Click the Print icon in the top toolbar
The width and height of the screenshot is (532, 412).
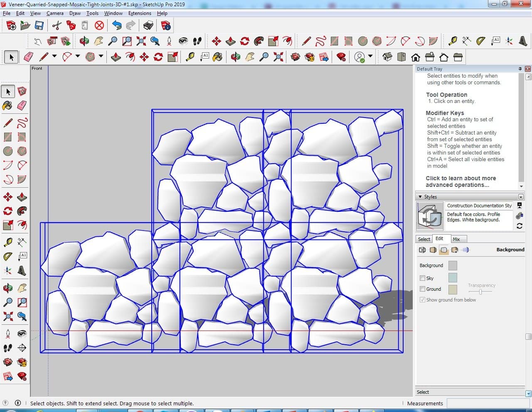coord(148,26)
